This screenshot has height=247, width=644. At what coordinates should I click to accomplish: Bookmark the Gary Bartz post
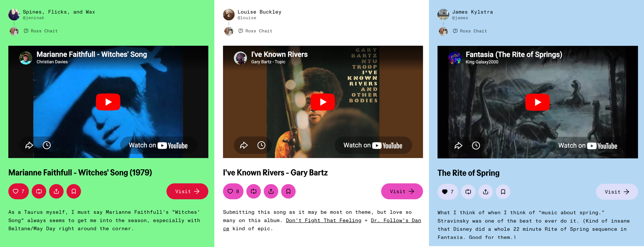[288, 191]
